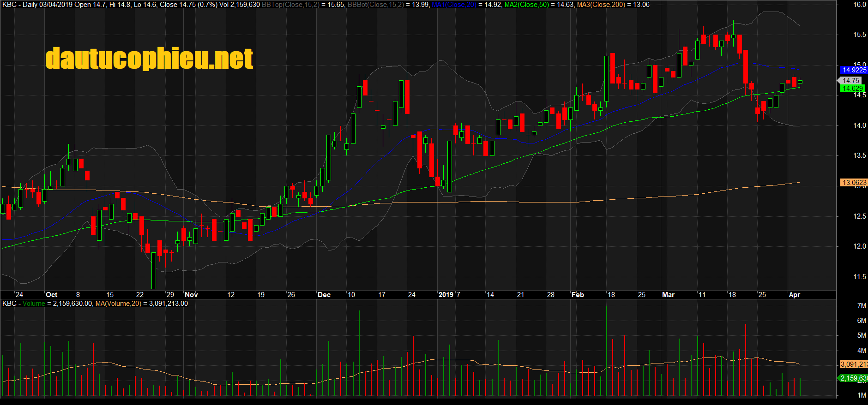The width and height of the screenshot is (868, 405).
Task: Select the green 14.629 price tag
Action: (x=852, y=89)
